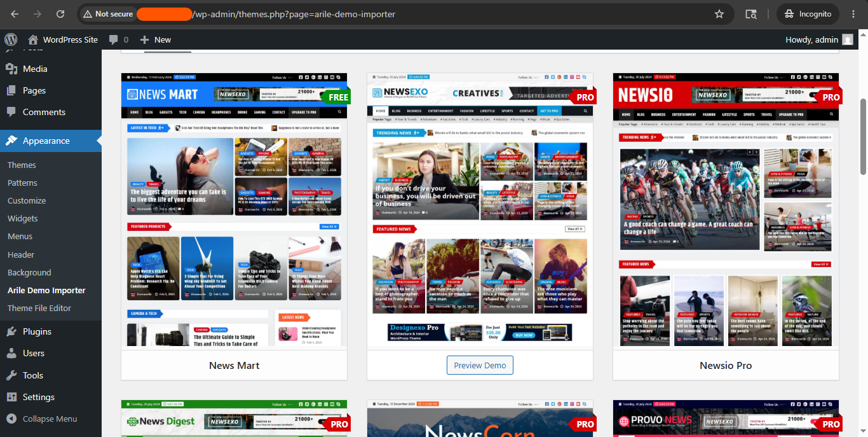Image resolution: width=868 pixels, height=437 pixels.
Task: Open the Howdy, admin account menu
Action: (x=819, y=39)
